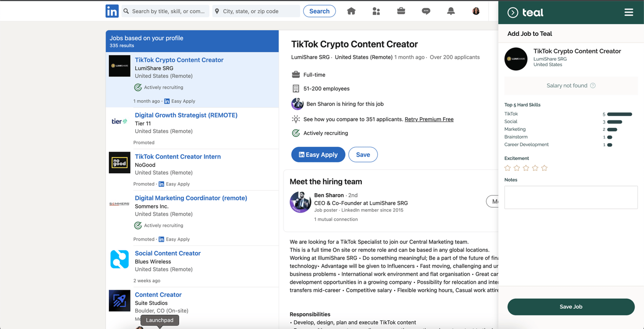Rate excitement four stars

(535, 168)
